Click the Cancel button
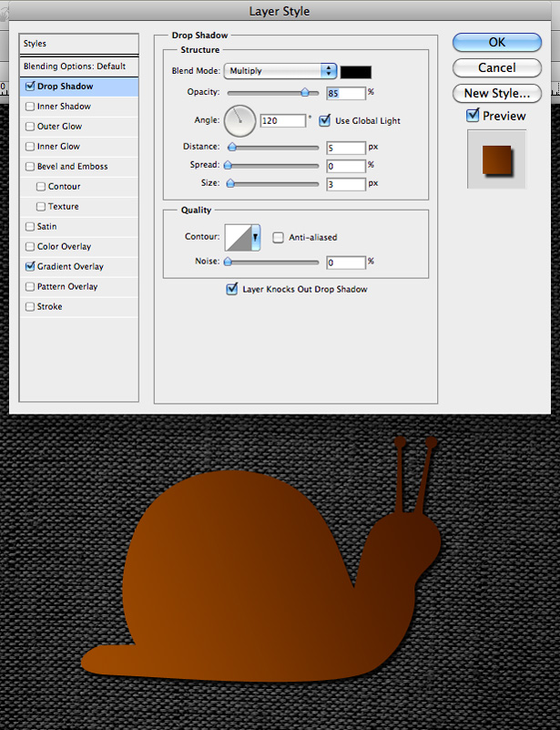 pos(497,68)
